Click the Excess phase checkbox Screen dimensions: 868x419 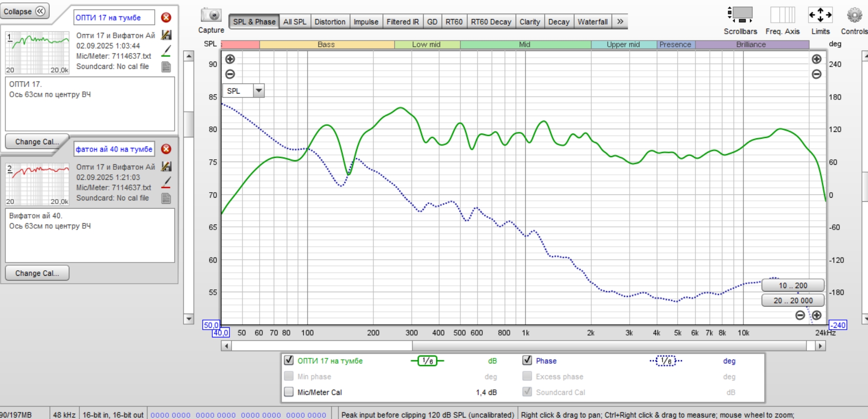point(527,376)
